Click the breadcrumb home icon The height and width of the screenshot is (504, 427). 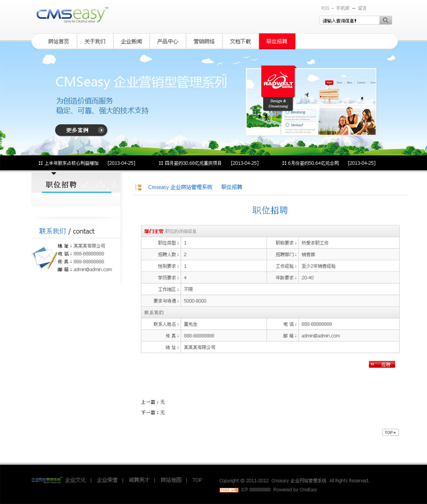coord(138,187)
